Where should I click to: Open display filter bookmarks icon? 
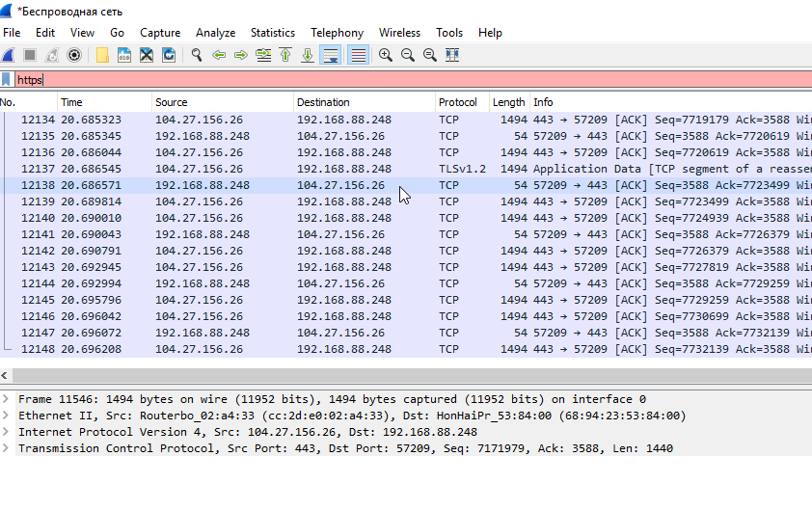click(6, 79)
